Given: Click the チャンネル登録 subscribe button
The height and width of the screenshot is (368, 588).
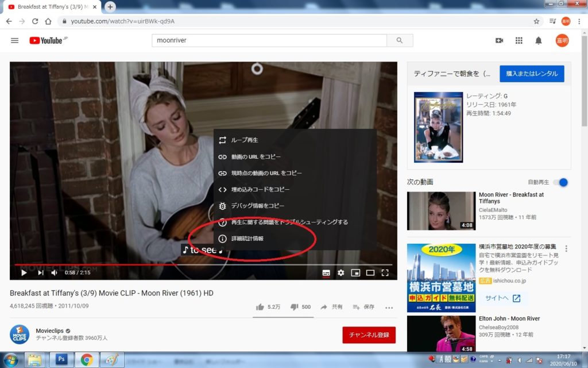Looking at the screenshot, I should 369,335.
